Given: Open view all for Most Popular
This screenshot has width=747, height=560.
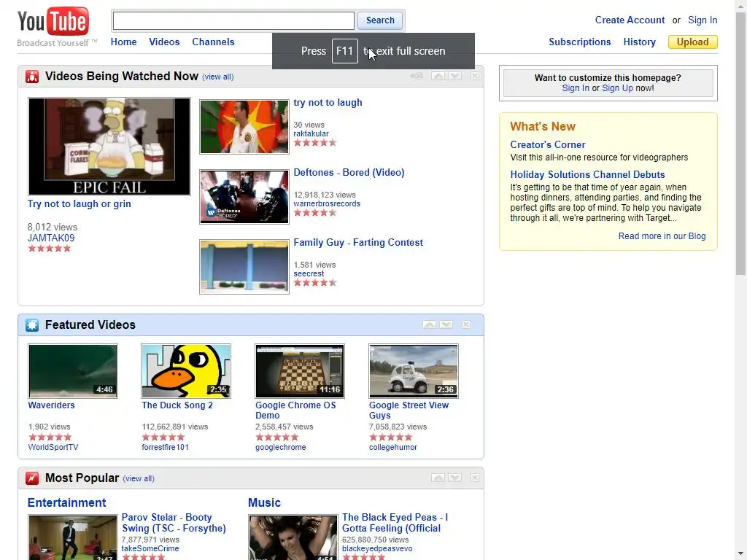Looking at the screenshot, I should (139, 478).
